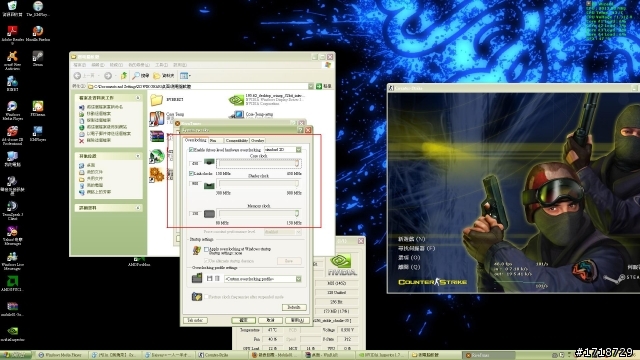Toggle Apply overclocking at Windows startup checkbox

point(206,249)
